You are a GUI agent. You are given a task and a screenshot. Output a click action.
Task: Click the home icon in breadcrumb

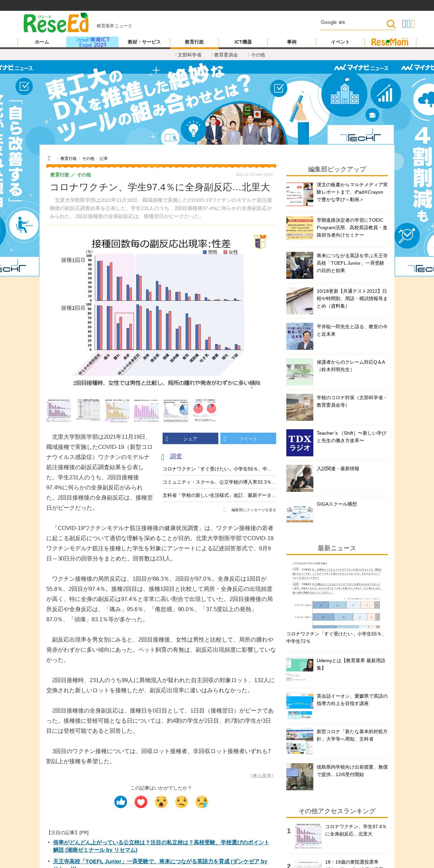point(49,158)
